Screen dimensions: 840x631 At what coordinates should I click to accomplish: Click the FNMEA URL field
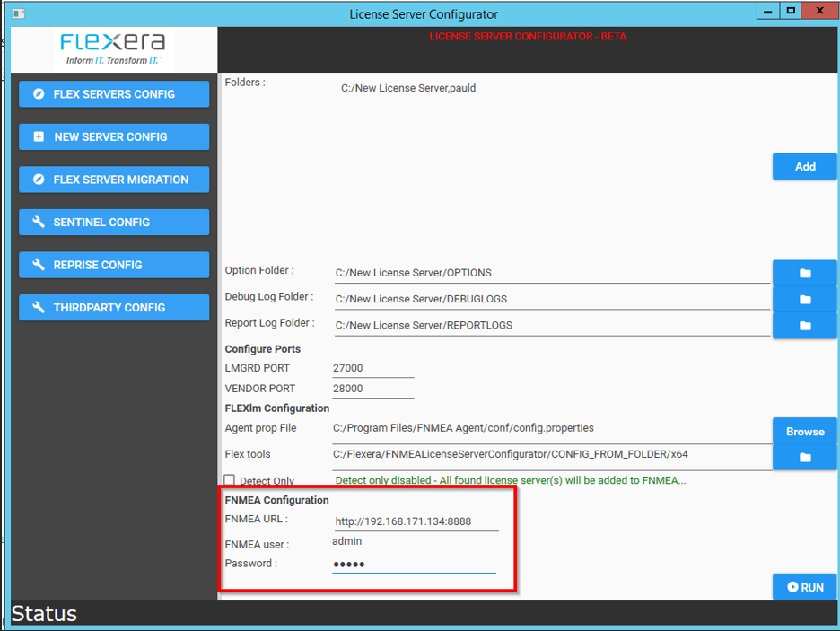click(x=416, y=521)
